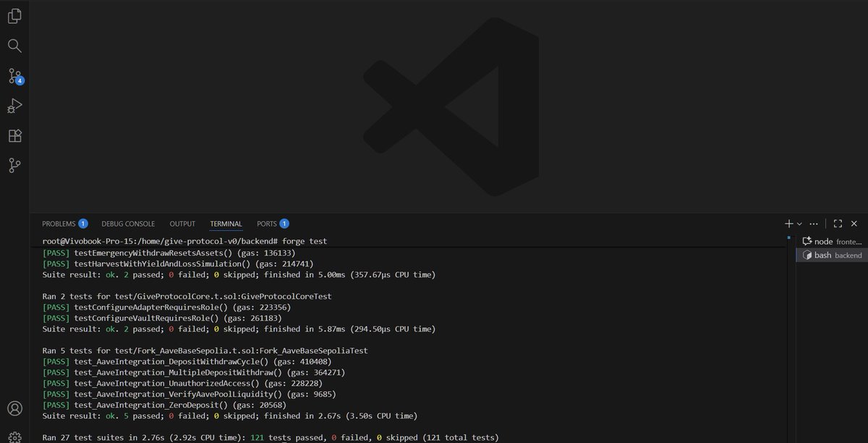Click the testConfigureAdapterRequiresRole() result line
Image resolution: width=868 pixels, height=443 pixels.
[x=166, y=308]
